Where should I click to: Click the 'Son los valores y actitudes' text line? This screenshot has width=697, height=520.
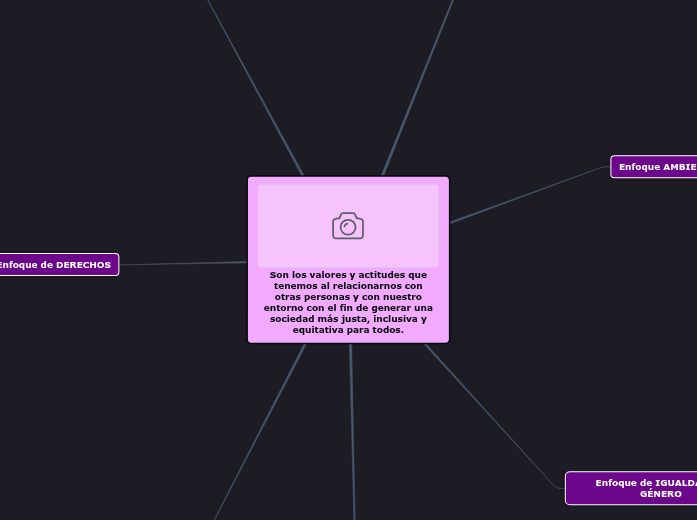coord(348,275)
